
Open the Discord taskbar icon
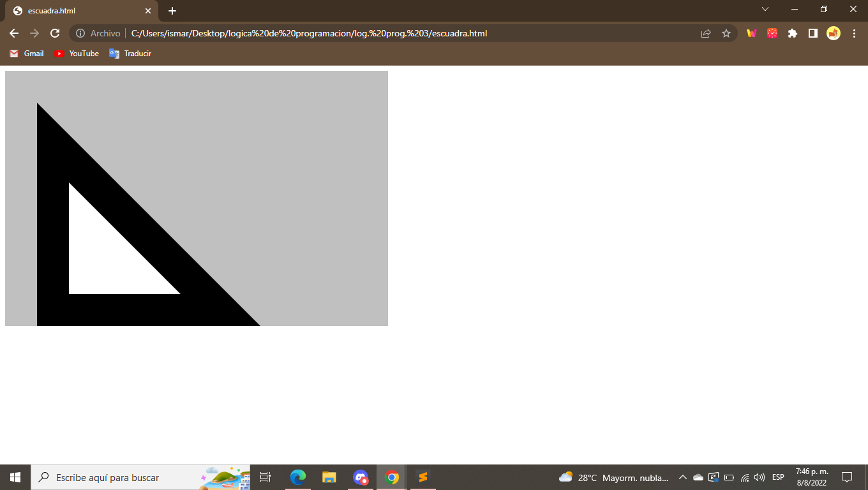point(361,477)
